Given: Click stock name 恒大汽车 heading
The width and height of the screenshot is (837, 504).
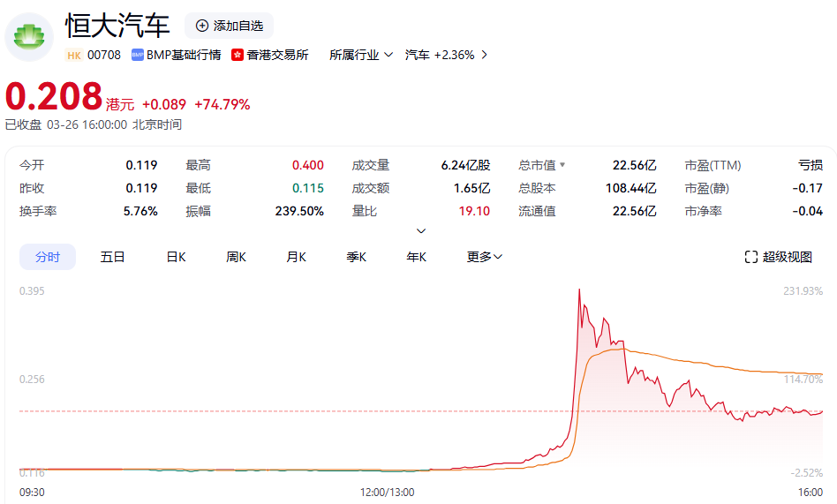Looking at the screenshot, I should tap(117, 26).
